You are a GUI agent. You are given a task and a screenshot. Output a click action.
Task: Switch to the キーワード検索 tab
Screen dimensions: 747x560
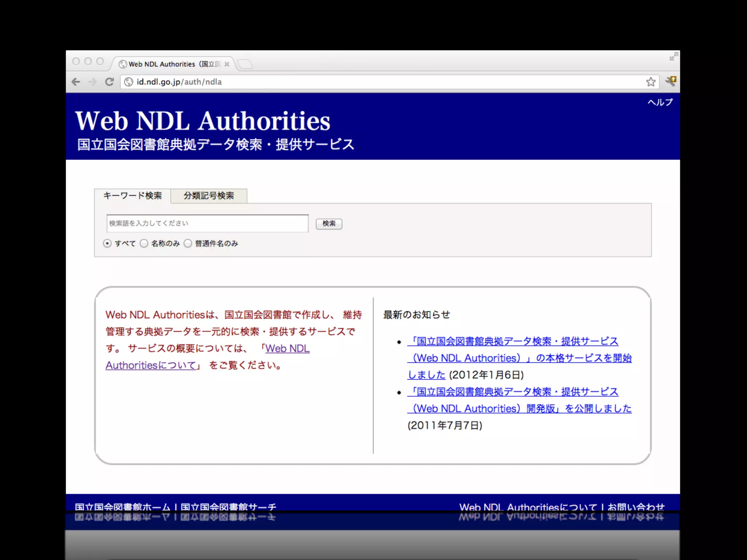click(132, 196)
